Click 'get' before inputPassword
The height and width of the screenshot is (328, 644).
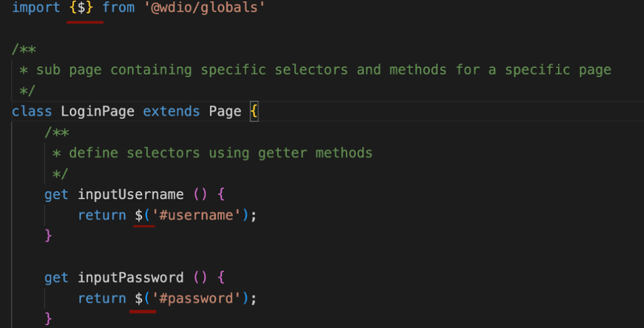coord(56,278)
